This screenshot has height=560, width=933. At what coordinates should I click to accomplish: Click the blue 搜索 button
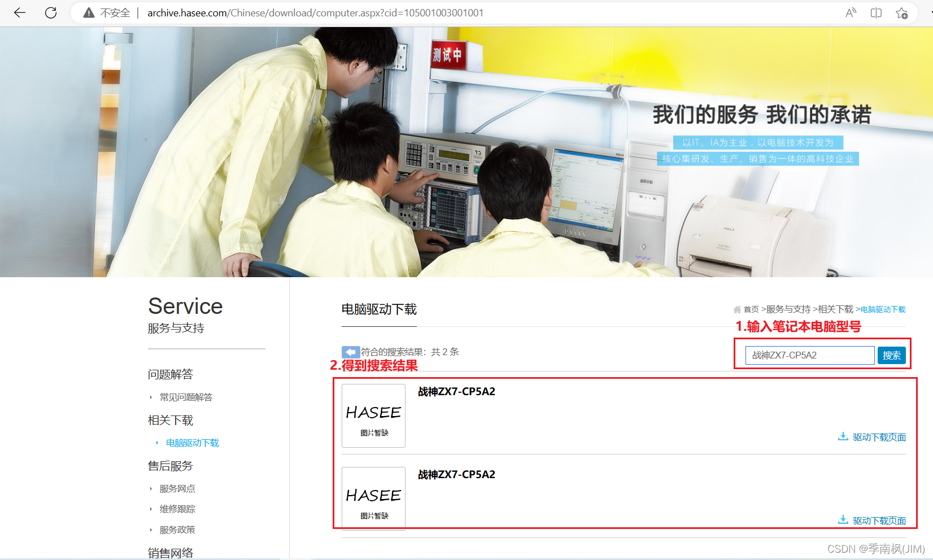[x=892, y=355]
